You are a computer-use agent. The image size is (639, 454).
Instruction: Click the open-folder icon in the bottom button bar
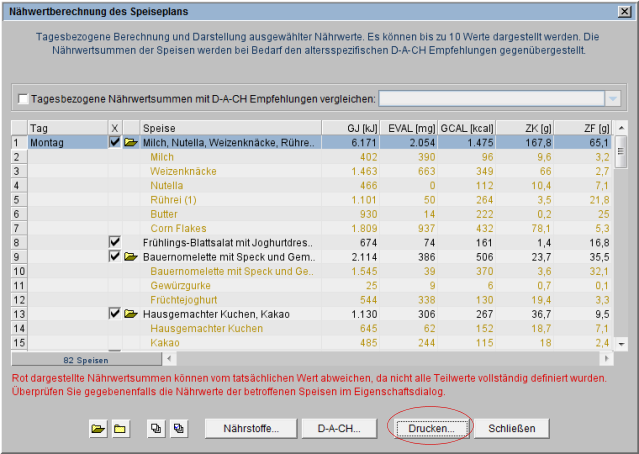coord(97,429)
